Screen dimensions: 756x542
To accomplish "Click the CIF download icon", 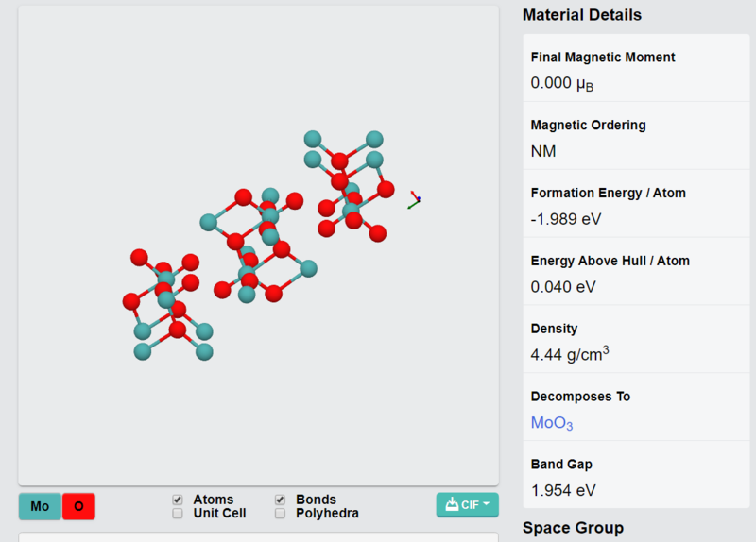I will pyautogui.click(x=452, y=504).
